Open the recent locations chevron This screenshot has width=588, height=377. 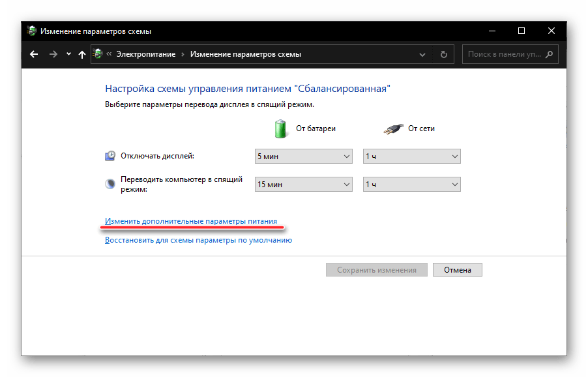click(68, 54)
